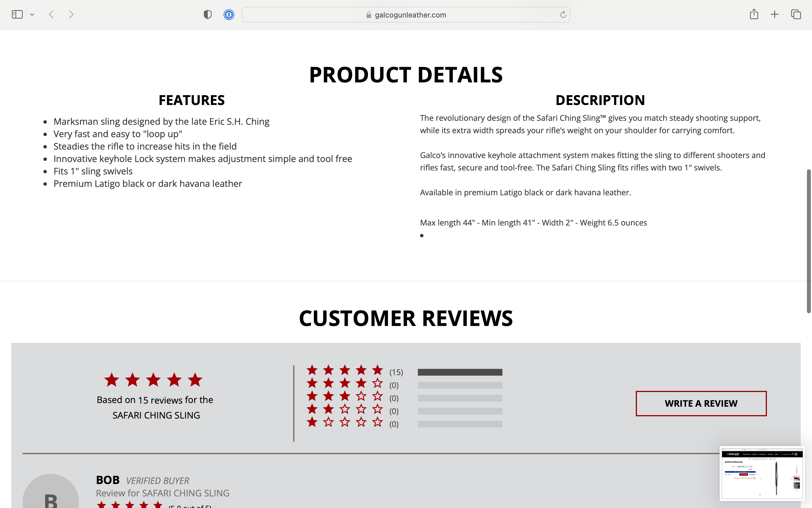Open the 1Password extension icon
This screenshot has height=508, width=812.
coord(229,14)
